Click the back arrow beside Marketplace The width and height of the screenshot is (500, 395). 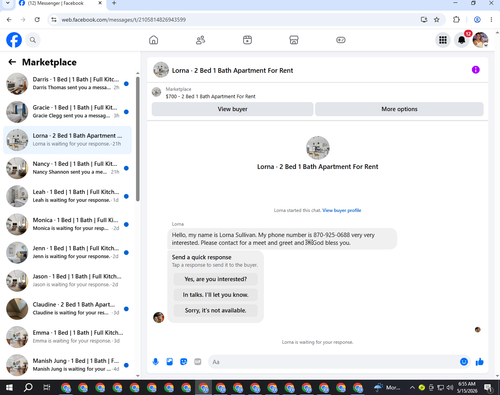pos(12,62)
